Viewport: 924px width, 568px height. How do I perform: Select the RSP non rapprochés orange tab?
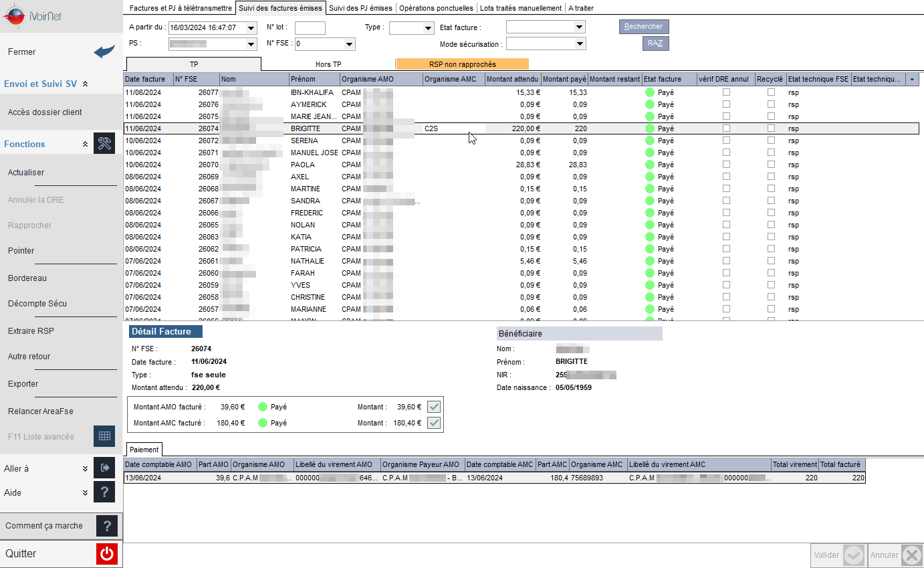tap(463, 64)
